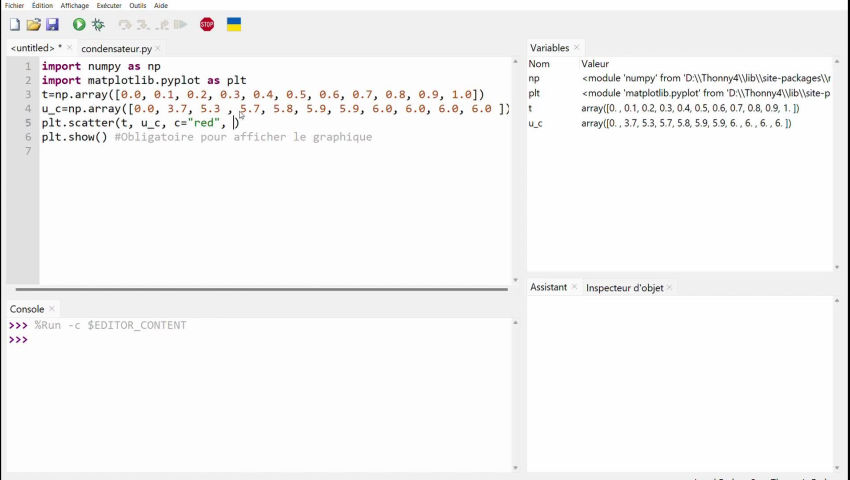Close the Variables panel tab
Screen dimensions: 850x480
coord(578,48)
